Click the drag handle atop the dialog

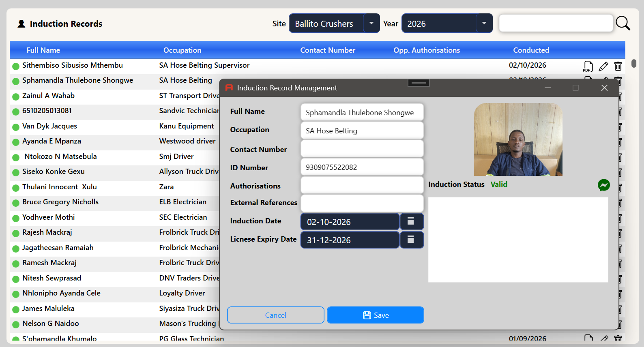coord(419,83)
